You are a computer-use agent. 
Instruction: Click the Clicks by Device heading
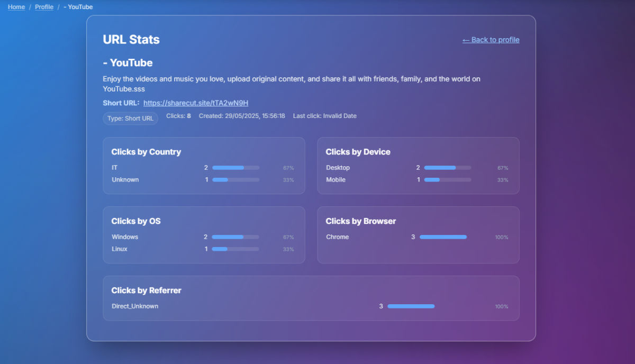[358, 152]
